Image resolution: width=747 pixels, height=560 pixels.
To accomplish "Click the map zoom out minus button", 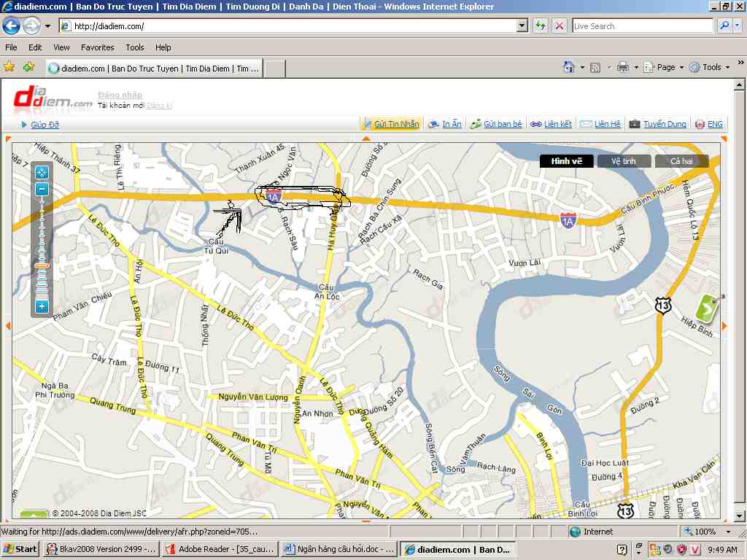I will pos(42,190).
